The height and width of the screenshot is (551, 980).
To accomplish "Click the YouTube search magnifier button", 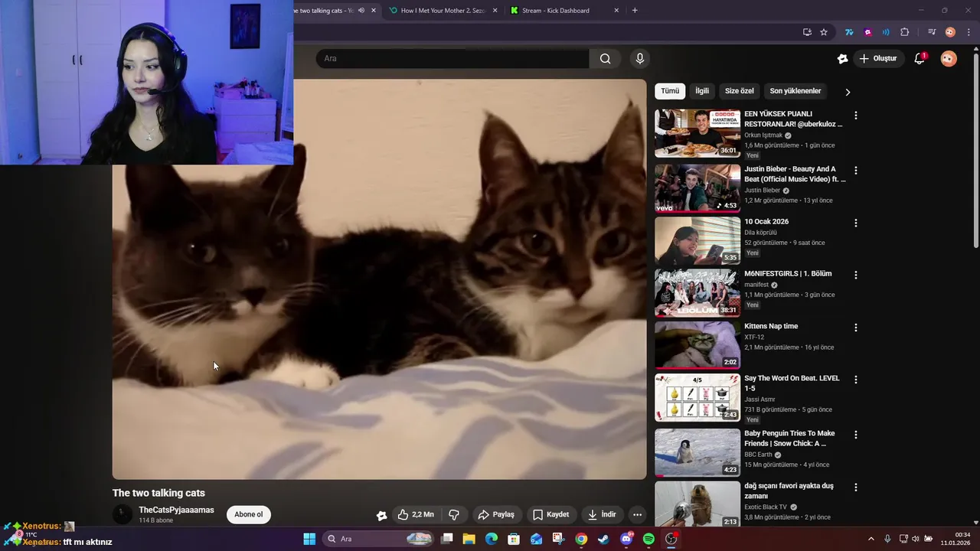I will click(x=605, y=59).
